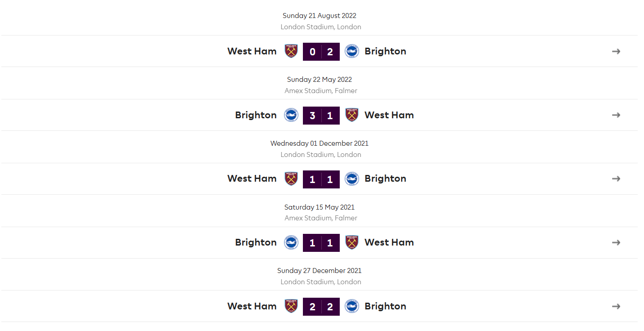Open the 2-2 scoreline box

(x=321, y=307)
